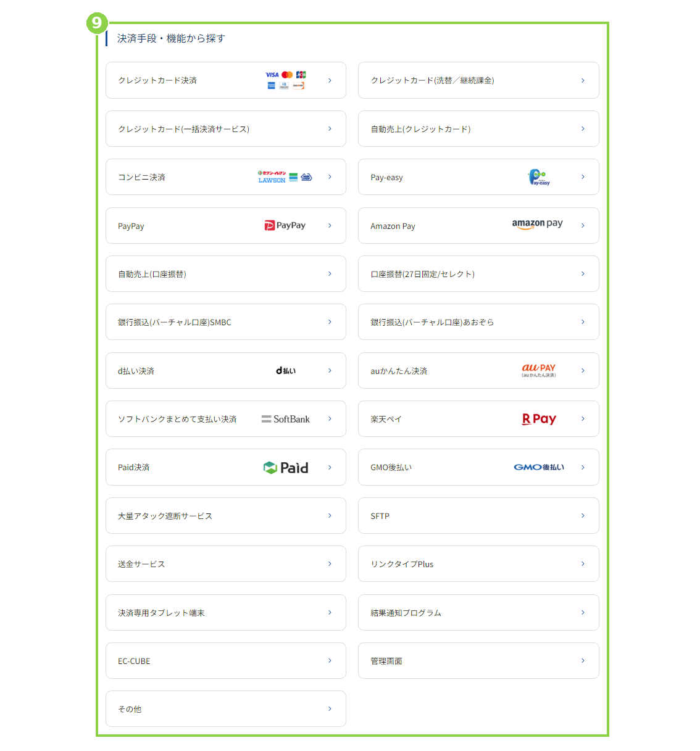Select クレジットカード(一括決済サービス) link

226,129
